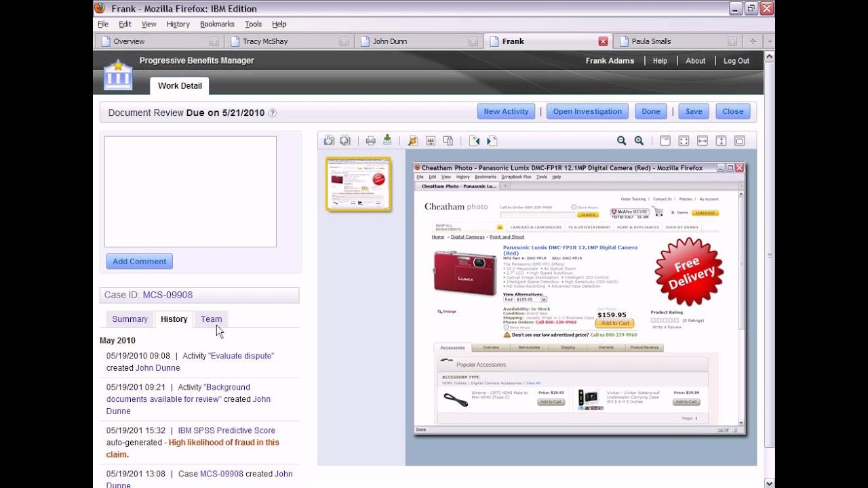868x488 pixels.
Task: Go to the previous page in document viewer
Action: tap(474, 140)
